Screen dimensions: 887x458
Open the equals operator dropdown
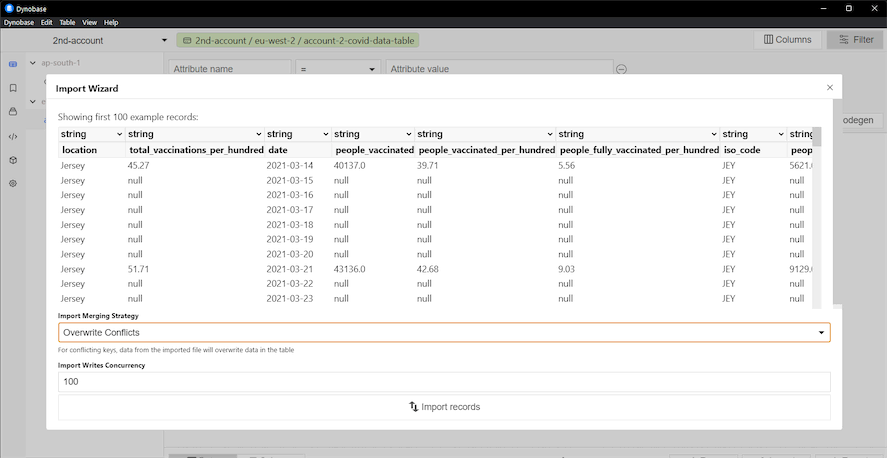(x=338, y=68)
